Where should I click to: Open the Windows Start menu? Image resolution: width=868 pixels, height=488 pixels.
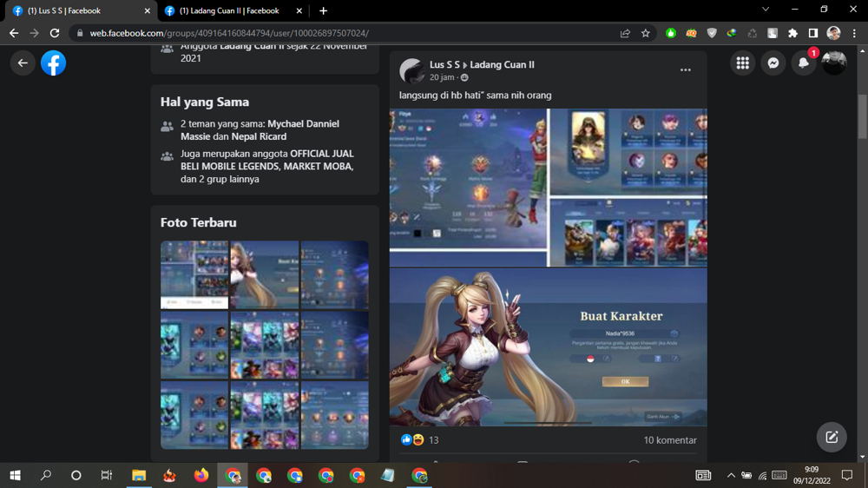(15, 475)
